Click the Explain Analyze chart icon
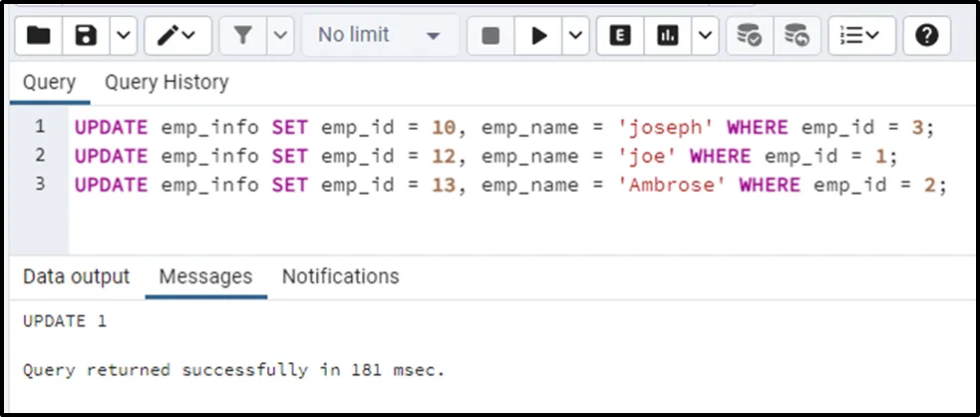The height and width of the screenshot is (417, 980). click(x=667, y=36)
